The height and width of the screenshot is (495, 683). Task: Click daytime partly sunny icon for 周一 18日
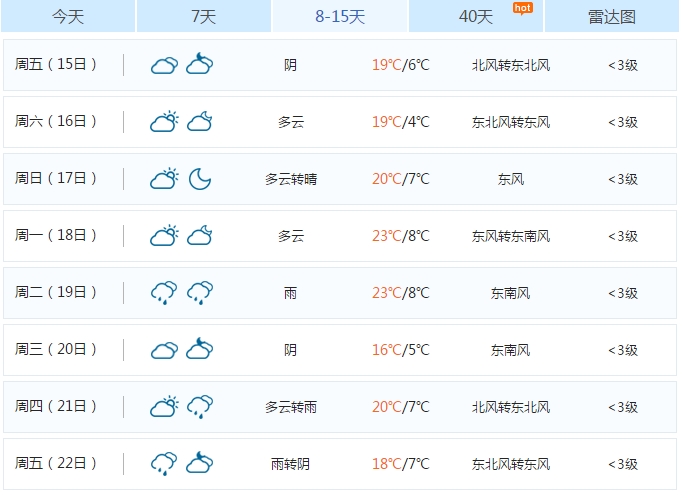164,236
